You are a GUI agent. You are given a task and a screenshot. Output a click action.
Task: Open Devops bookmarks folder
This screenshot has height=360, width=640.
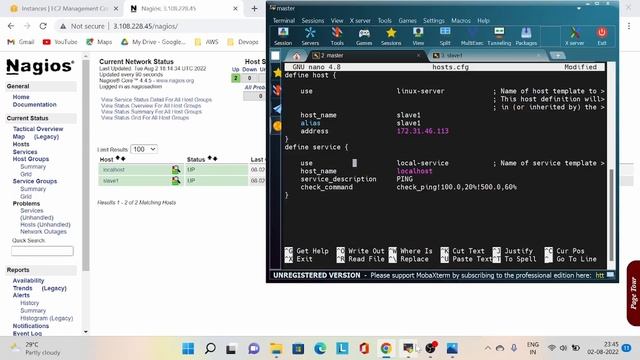click(x=243, y=42)
